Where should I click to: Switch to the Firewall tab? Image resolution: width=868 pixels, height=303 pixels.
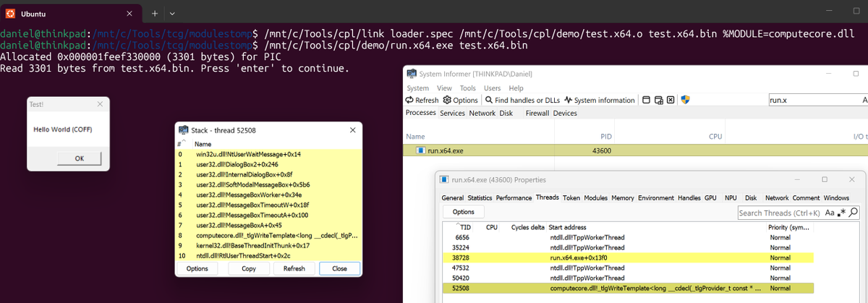coord(537,113)
